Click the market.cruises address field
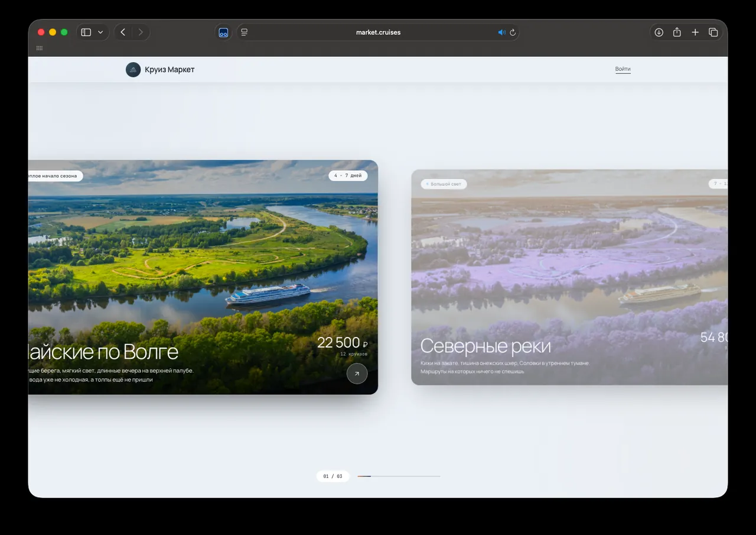Image resolution: width=756 pixels, height=535 pixels. [378, 33]
